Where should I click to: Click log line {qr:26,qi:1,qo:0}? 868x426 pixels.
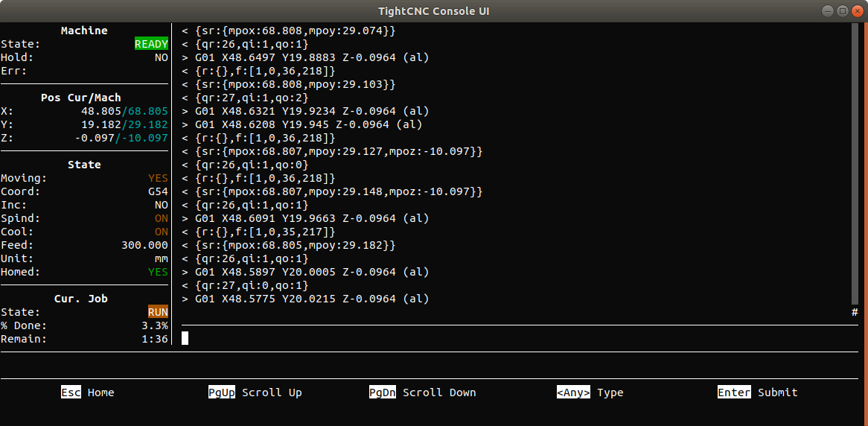[245, 165]
